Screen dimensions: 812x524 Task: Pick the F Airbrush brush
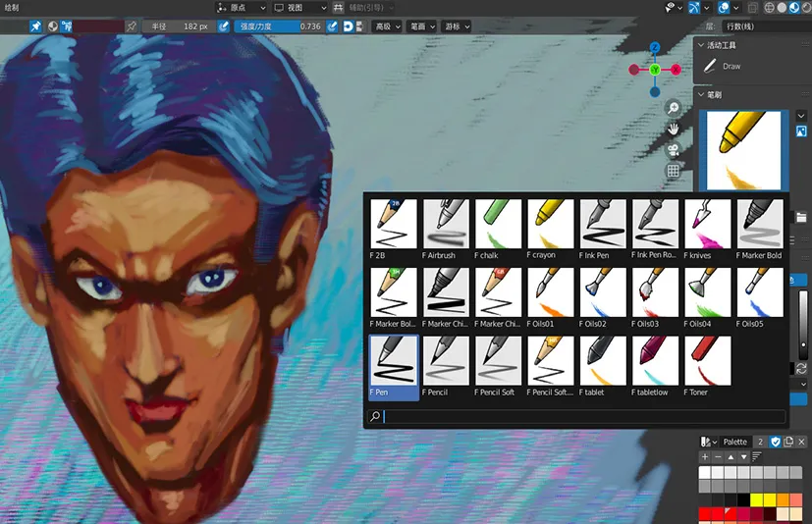(446, 229)
